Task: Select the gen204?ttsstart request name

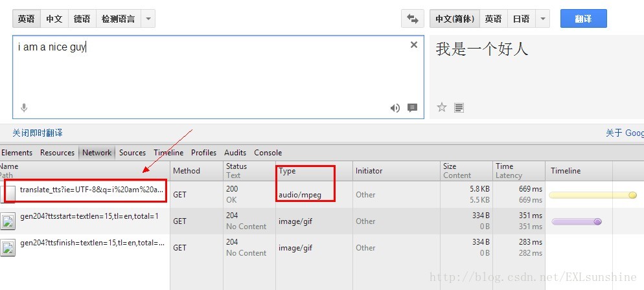Action: 89,216
